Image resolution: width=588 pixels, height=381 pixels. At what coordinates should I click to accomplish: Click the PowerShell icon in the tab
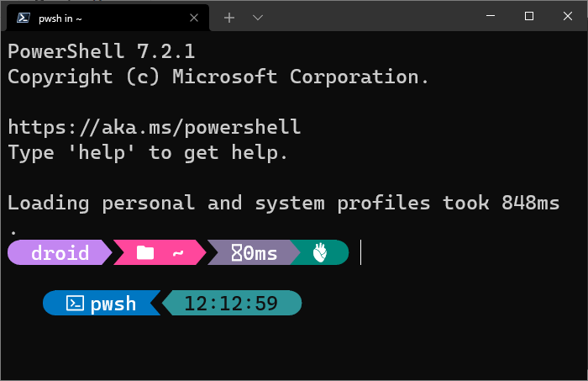(24, 18)
